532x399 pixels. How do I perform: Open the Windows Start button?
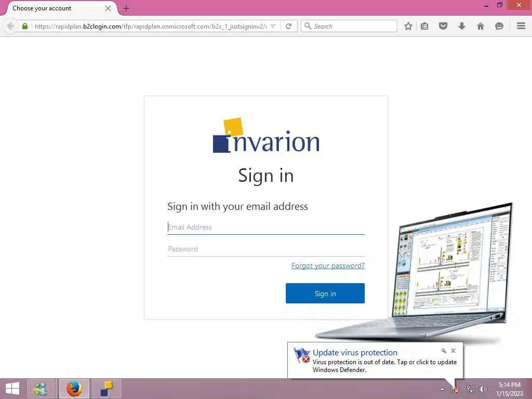tap(12, 389)
